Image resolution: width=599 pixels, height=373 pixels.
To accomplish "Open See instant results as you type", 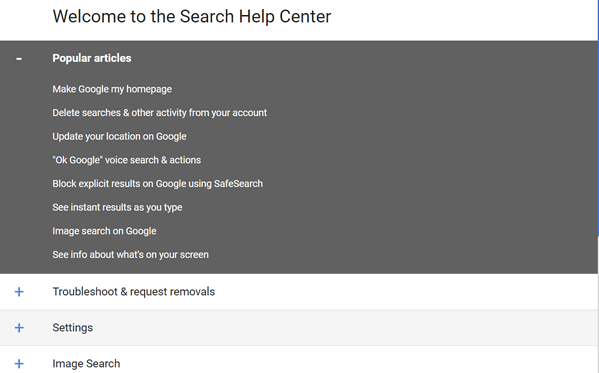I will click(x=117, y=207).
